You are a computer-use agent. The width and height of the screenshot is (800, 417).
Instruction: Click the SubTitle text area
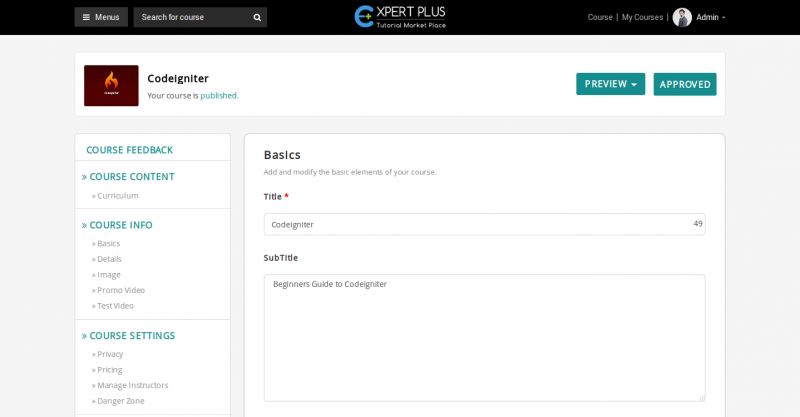(484, 338)
